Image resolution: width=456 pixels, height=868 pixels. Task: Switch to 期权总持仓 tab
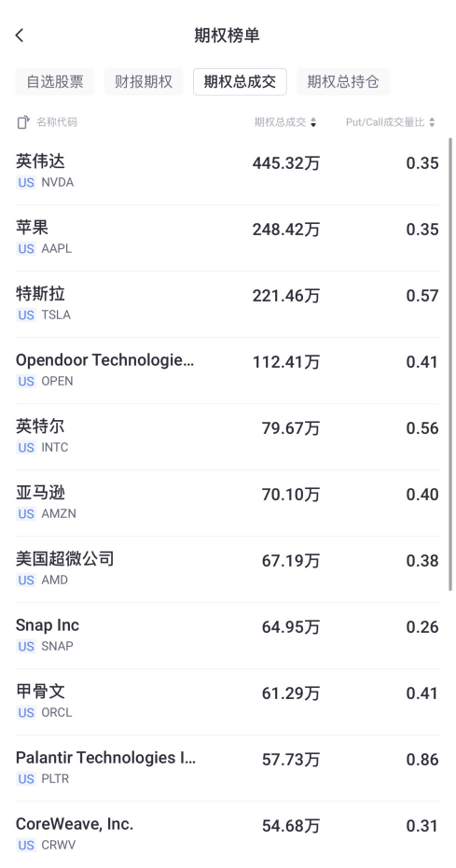tap(343, 82)
